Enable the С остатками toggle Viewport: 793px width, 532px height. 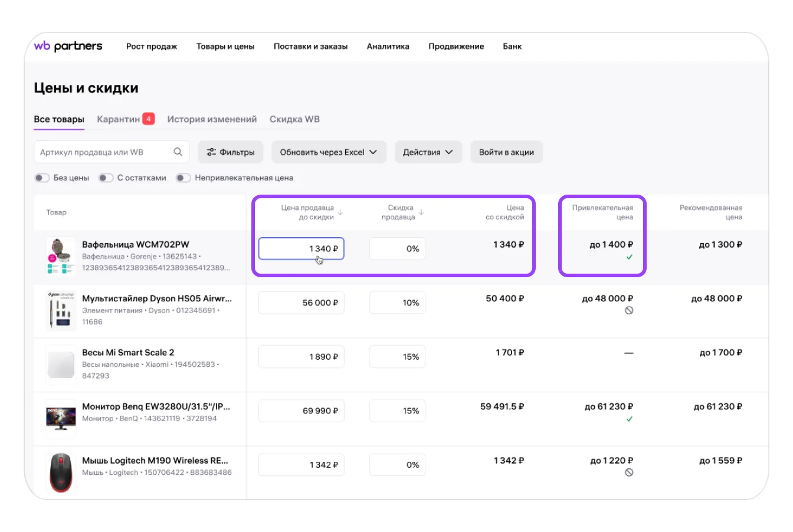106,178
